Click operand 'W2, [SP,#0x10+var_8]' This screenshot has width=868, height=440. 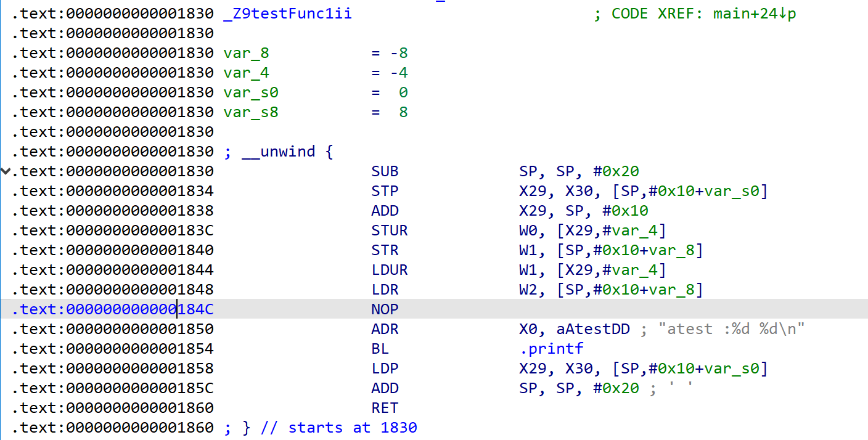[x=612, y=290]
